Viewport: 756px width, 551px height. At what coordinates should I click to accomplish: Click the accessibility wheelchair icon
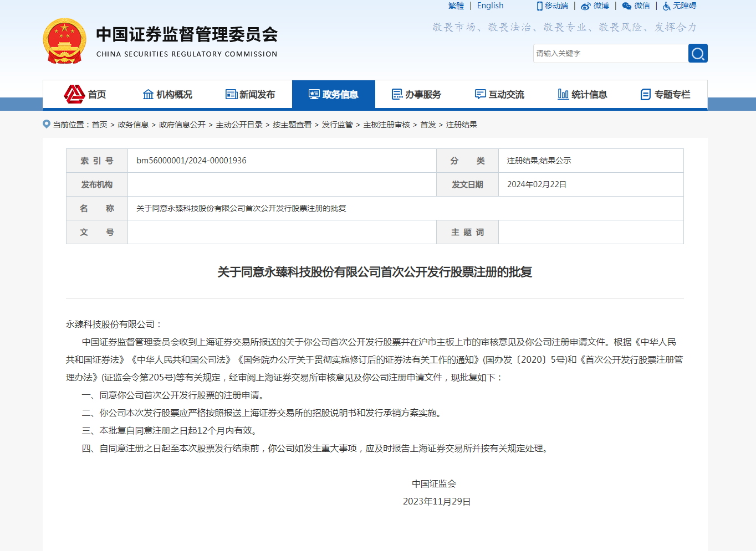tap(667, 6)
